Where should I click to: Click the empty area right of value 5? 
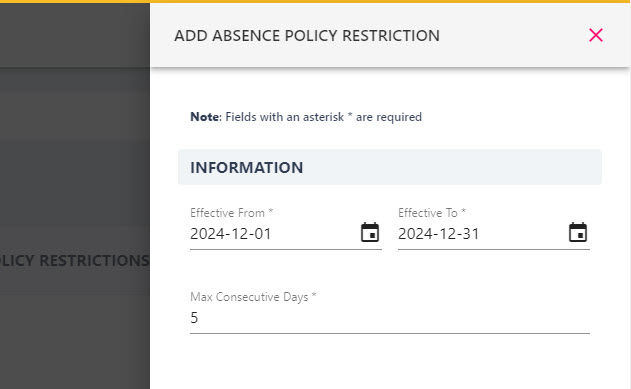(394, 318)
